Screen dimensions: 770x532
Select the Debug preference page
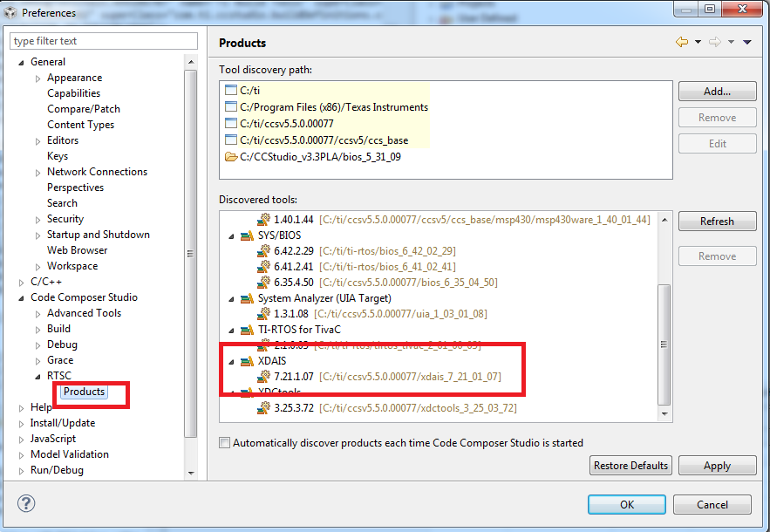coord(62,344)
